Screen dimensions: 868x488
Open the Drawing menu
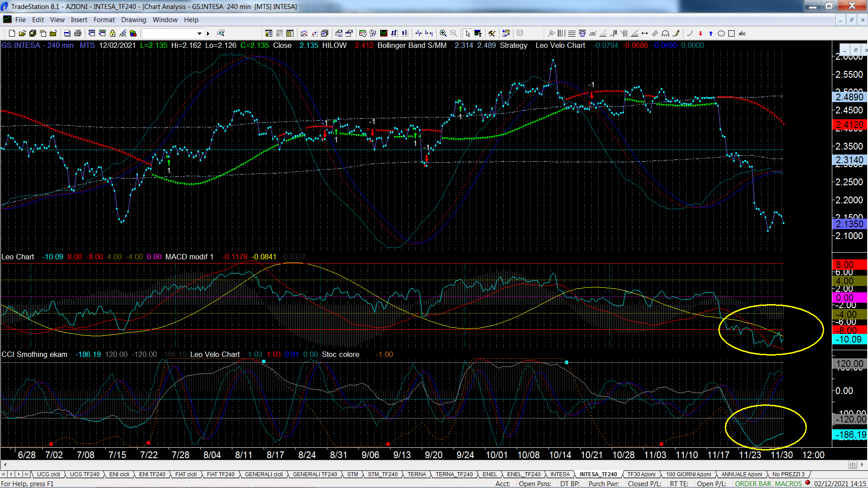pos(133,20)
